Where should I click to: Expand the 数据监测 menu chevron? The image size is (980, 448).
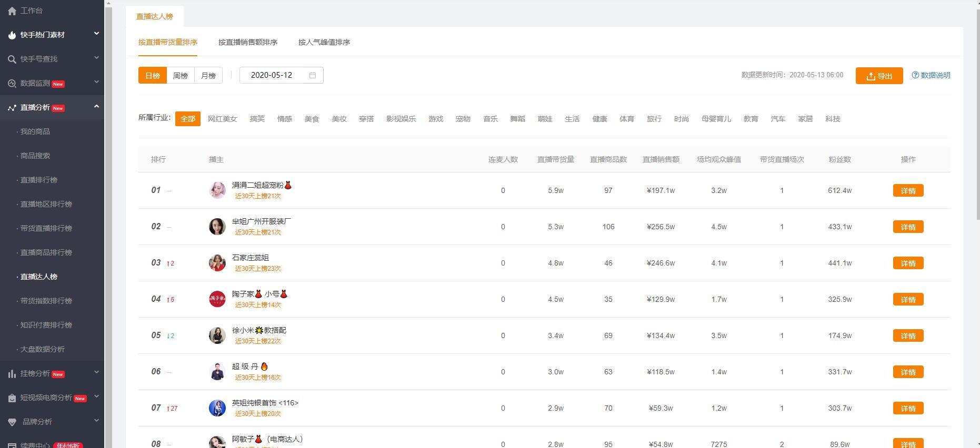96,82
